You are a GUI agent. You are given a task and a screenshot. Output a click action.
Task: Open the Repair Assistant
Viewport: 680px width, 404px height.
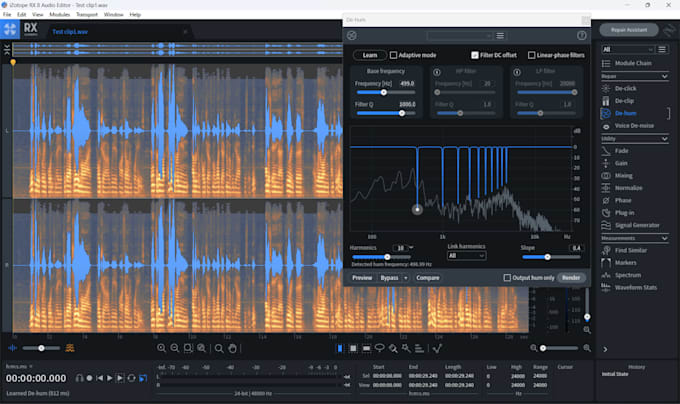(629, 30)
